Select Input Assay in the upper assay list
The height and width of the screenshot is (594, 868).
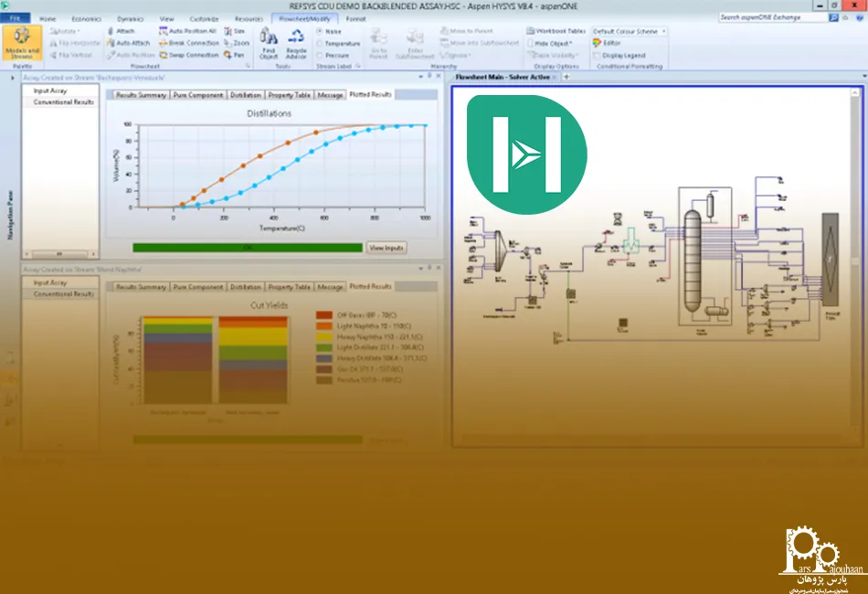[x=50, y=91]
